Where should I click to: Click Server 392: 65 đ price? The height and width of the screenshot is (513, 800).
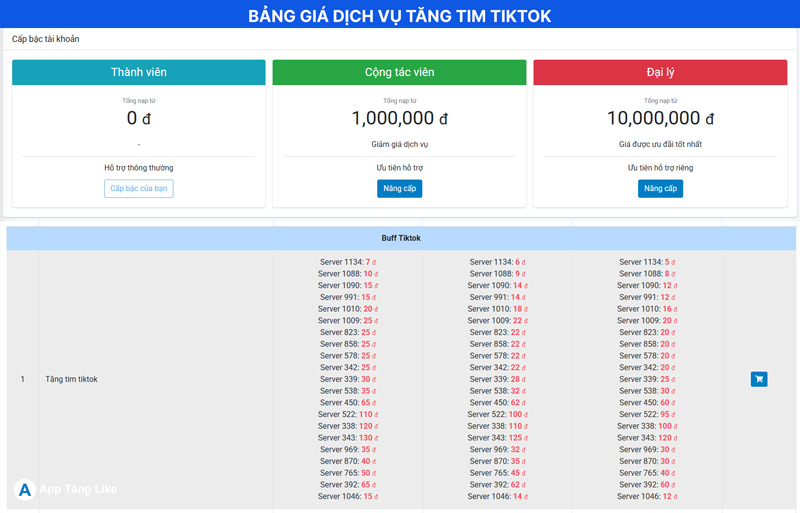pyautogui.click(x=348, y=484)
